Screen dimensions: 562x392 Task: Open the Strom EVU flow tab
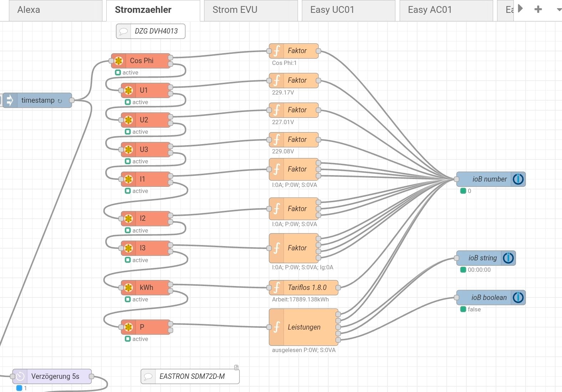tap(251, 10)
